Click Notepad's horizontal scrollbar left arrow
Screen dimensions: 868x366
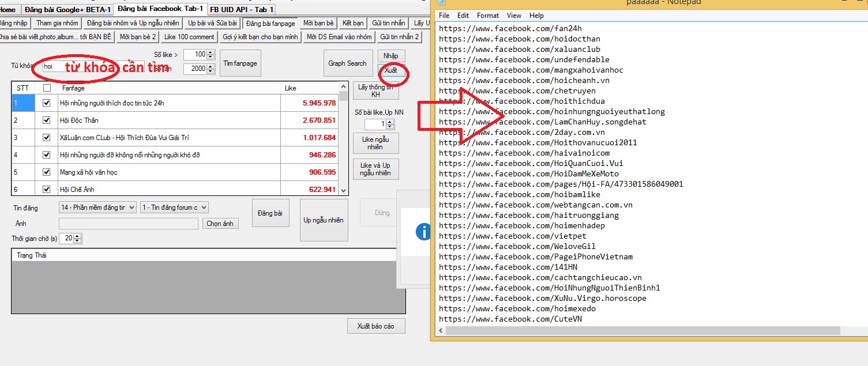click(x=442, y=331)
